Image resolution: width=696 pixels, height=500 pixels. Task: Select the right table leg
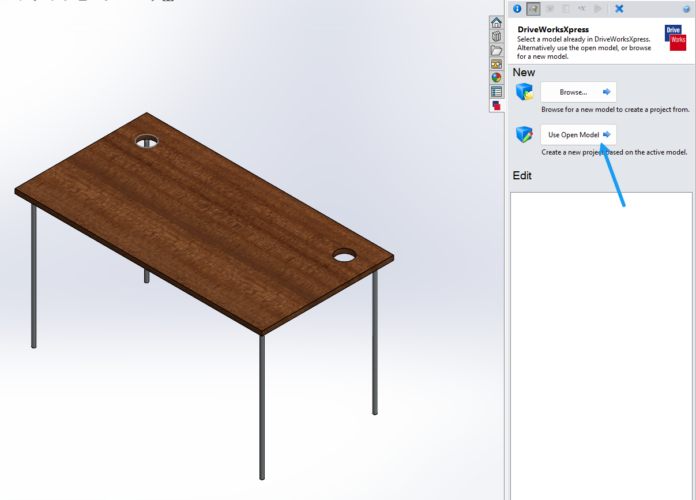coord(375,343)
